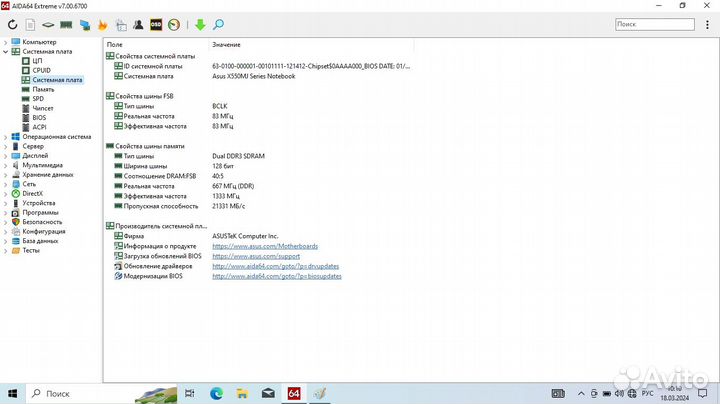Select База данных in the tree
This screenshot has width=720, height=404.
coord(40,241)
